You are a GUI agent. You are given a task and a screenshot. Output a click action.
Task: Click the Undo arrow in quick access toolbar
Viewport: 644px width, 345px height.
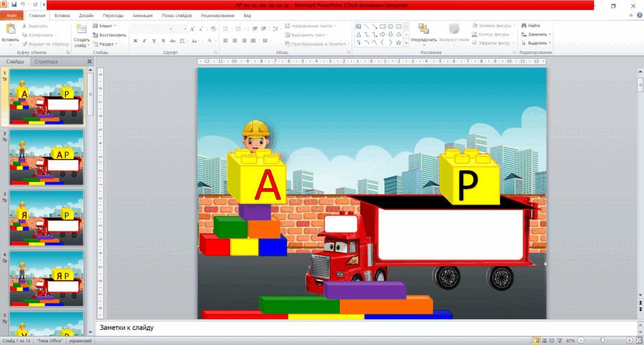coord(23,5)
